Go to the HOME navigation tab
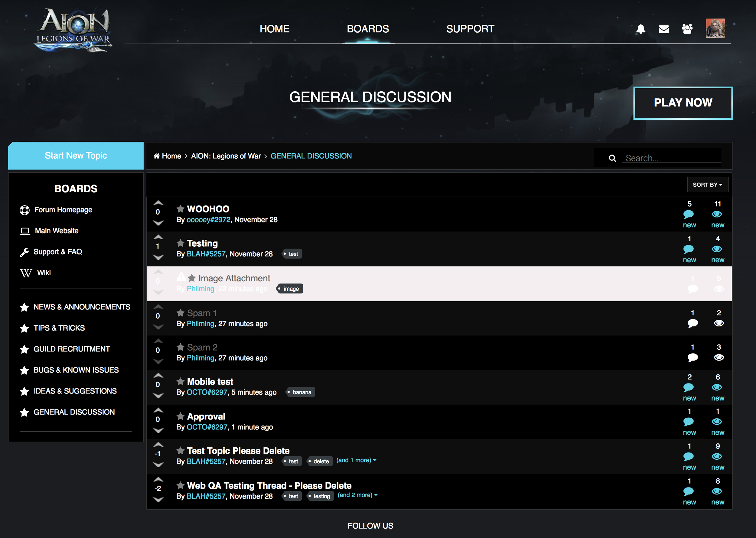 [x=274, y=29]
